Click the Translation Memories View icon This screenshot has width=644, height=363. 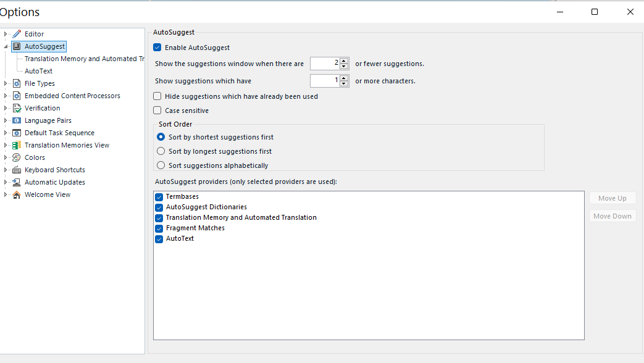click(17, 145)
